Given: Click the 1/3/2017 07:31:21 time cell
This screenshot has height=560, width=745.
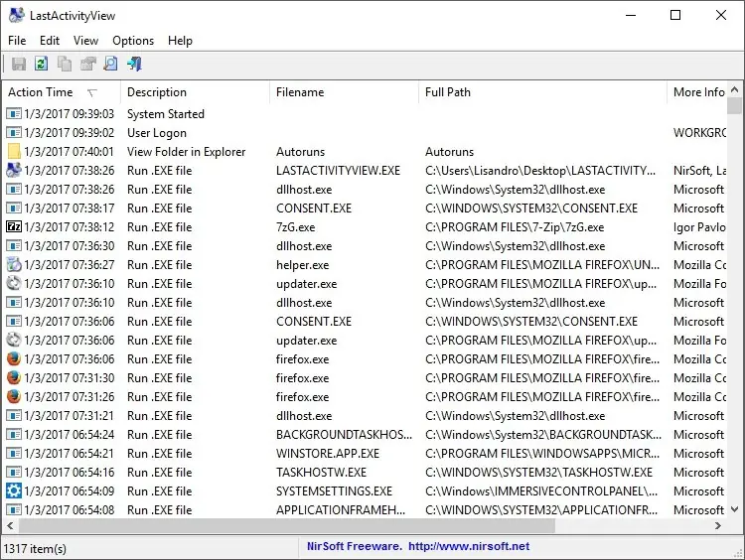Looking at the screenshot, I should [69, 416].
